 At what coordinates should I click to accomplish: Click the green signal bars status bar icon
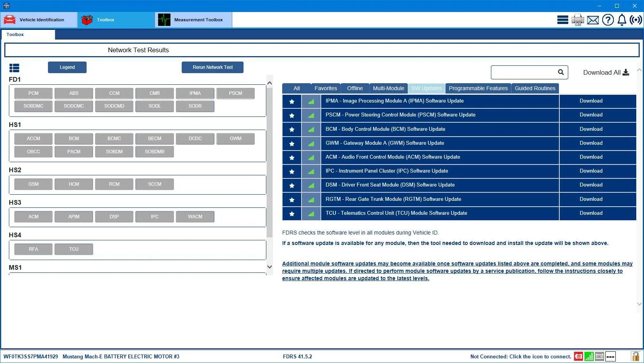pos(589,356)
